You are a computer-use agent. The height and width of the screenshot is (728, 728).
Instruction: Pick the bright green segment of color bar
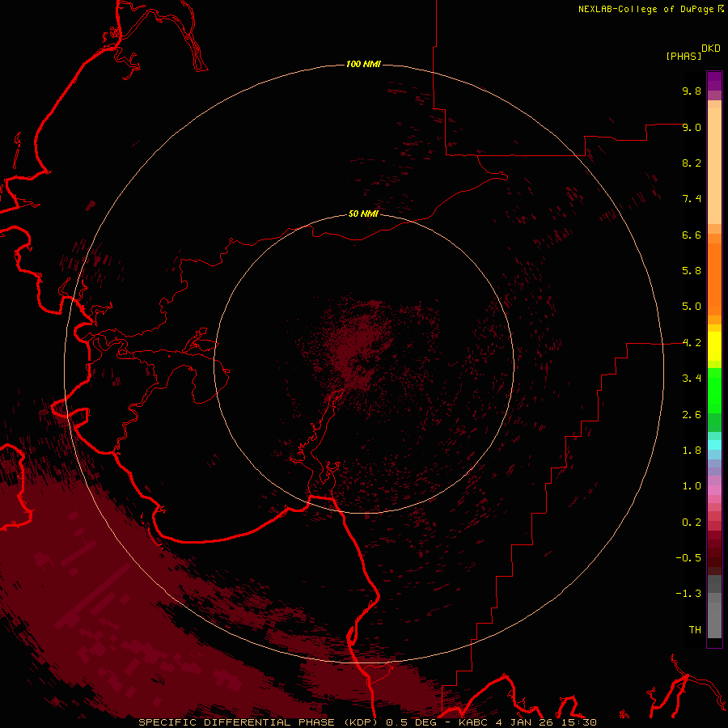tap(714, 391)
